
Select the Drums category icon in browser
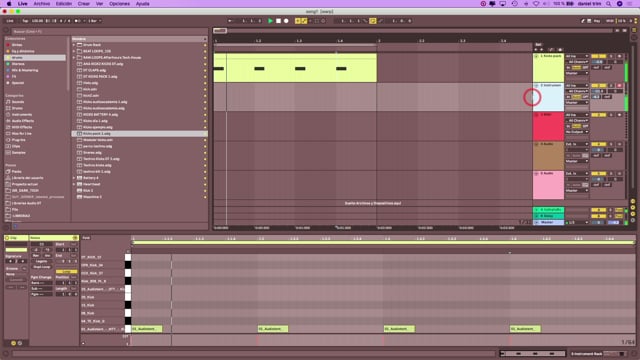coord(8,108)
